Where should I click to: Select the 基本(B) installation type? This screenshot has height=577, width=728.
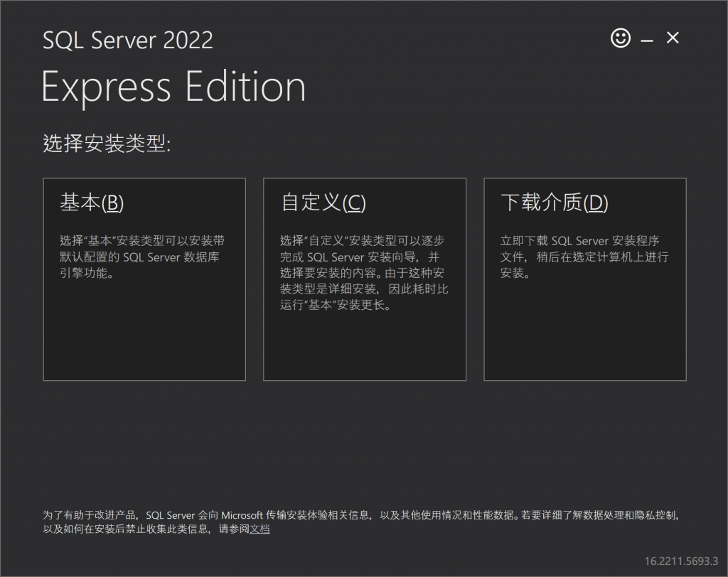(144, 279)
